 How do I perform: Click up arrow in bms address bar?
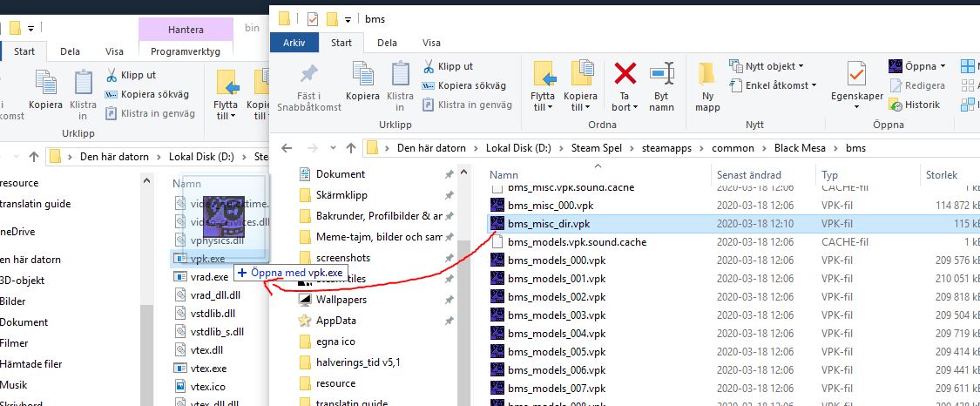pos(351,148)
